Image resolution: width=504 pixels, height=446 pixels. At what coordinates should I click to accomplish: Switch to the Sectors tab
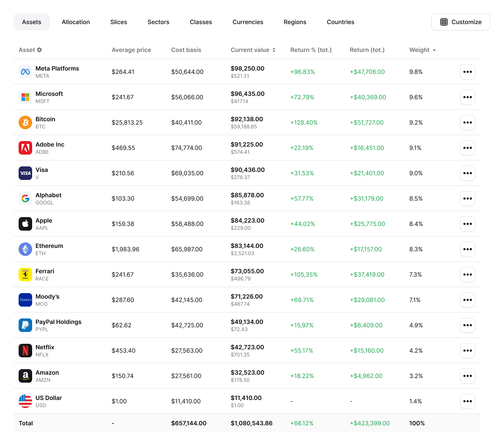point(159,22)
